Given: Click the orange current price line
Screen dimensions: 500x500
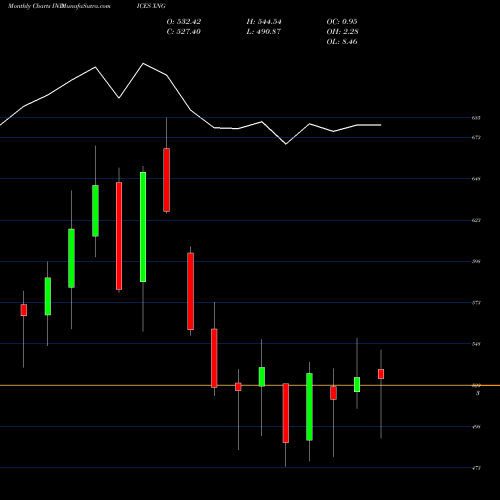Looking at the screenshot, I should 250,385.
